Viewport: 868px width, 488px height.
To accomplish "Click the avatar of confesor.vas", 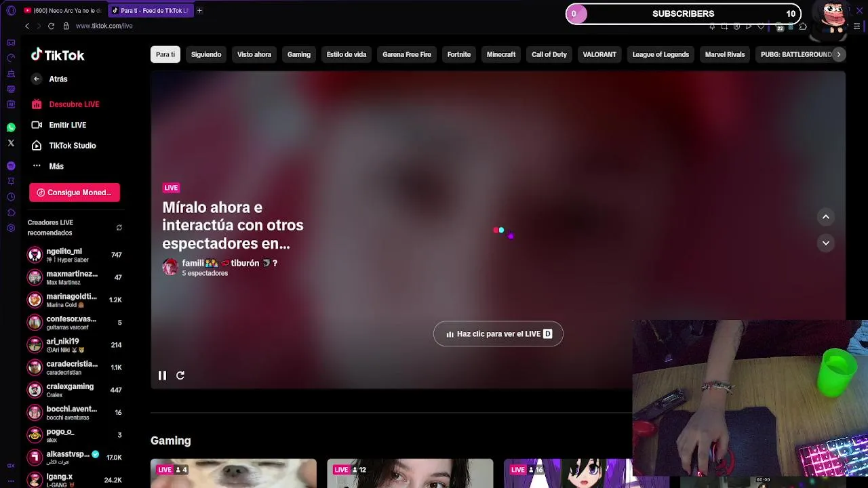I will coord(35,323).
